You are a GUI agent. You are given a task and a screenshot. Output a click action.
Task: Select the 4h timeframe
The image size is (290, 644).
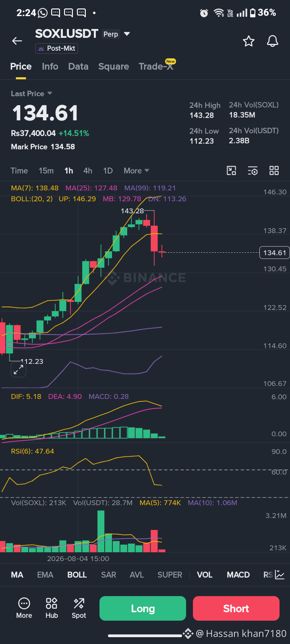tap(88, 171)
